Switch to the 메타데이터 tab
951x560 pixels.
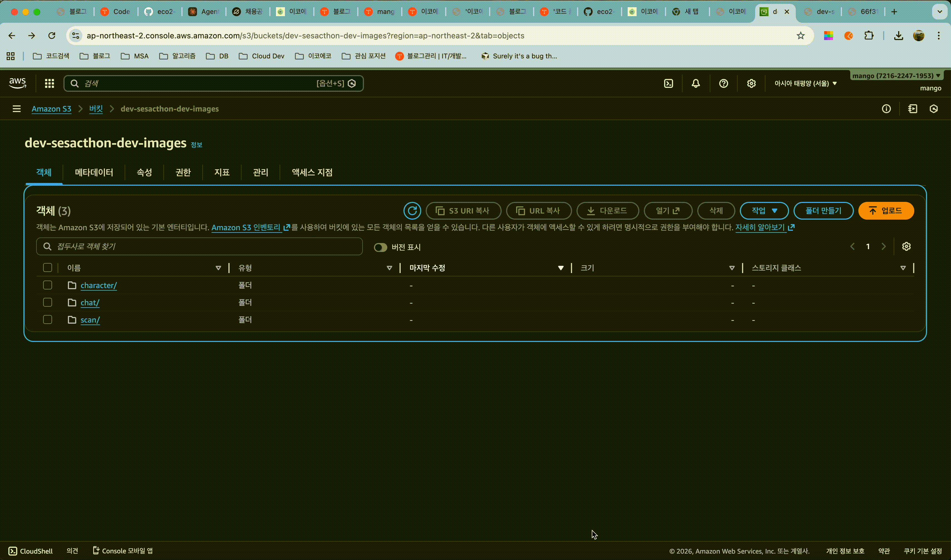point(94,172)
